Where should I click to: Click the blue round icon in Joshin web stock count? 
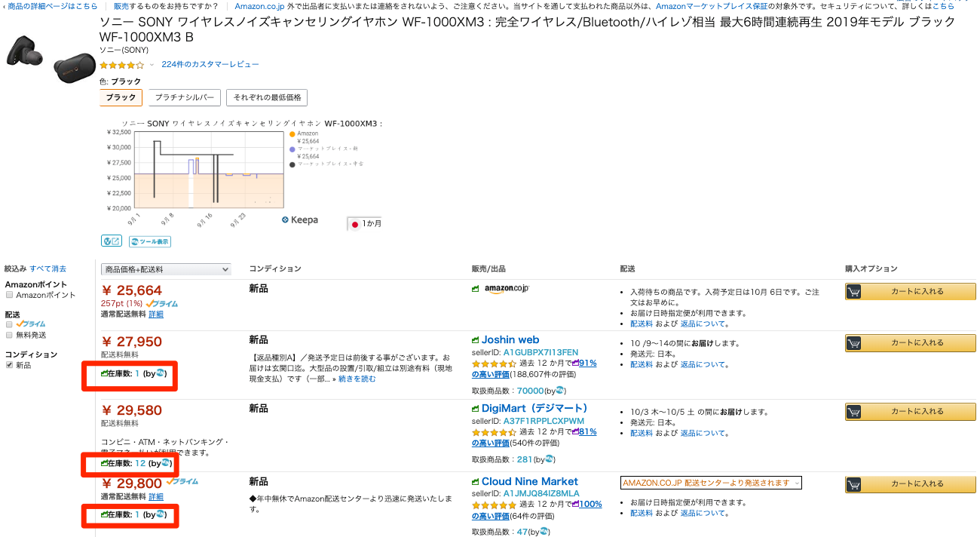tap(160, 373)
